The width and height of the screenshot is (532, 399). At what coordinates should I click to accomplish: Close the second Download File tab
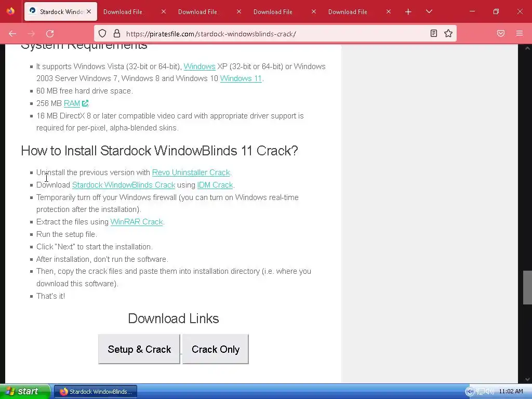(x=239, y=11)
